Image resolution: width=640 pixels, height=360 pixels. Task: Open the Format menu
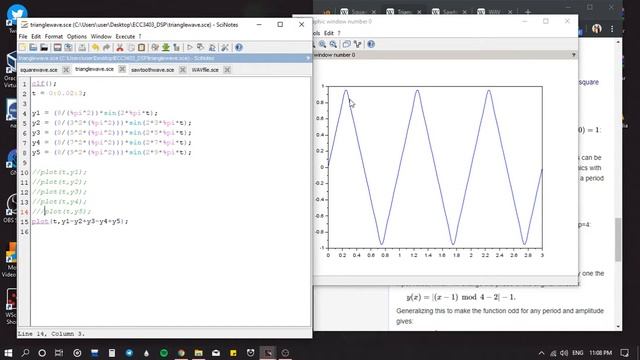pyautogui.click(x=53, y=36)
